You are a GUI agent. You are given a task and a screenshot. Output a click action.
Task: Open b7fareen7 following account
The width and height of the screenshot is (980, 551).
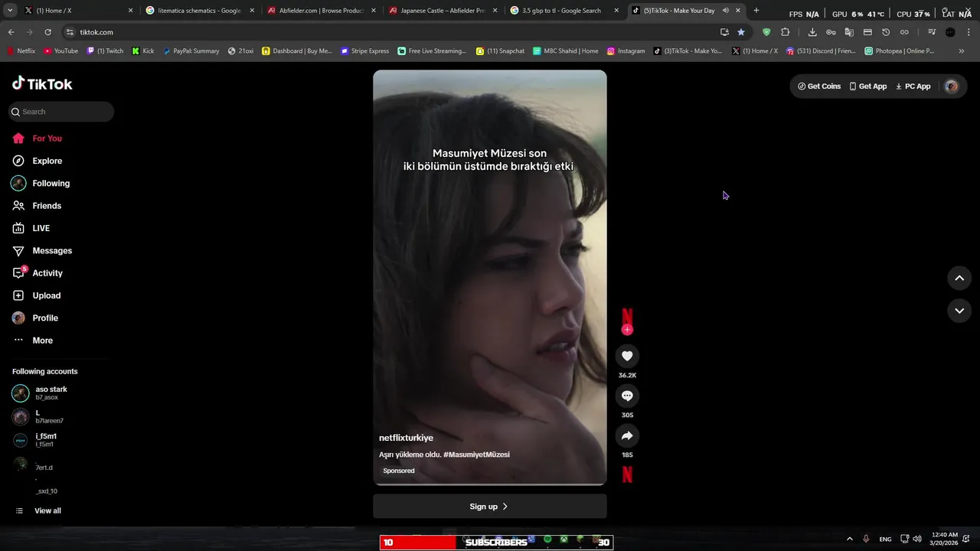click(x=49, y=416)
